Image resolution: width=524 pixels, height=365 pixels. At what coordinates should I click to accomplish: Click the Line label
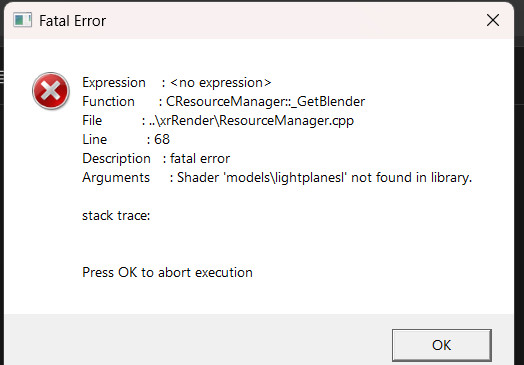94,139
